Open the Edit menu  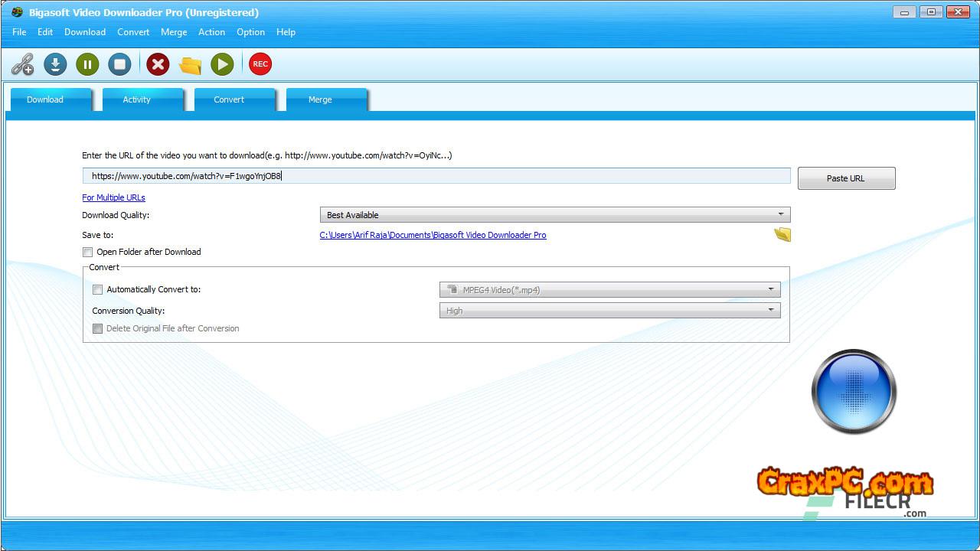point(45,32)
